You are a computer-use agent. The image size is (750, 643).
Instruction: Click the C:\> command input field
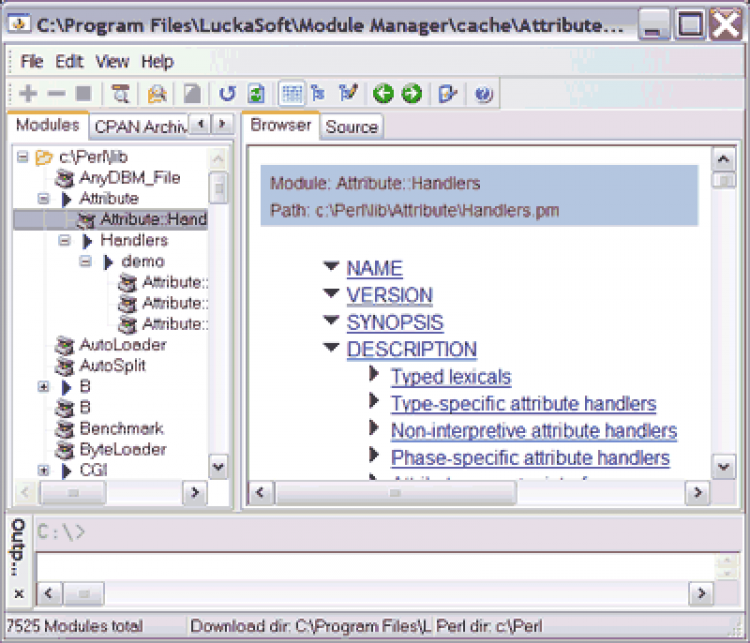387,532
